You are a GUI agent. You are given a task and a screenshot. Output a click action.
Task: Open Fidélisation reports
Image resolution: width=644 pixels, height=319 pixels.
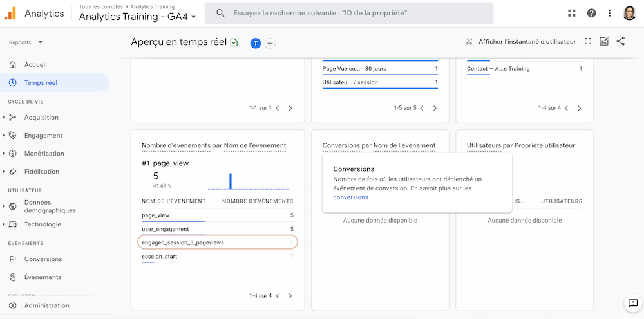tap(41, 172)
